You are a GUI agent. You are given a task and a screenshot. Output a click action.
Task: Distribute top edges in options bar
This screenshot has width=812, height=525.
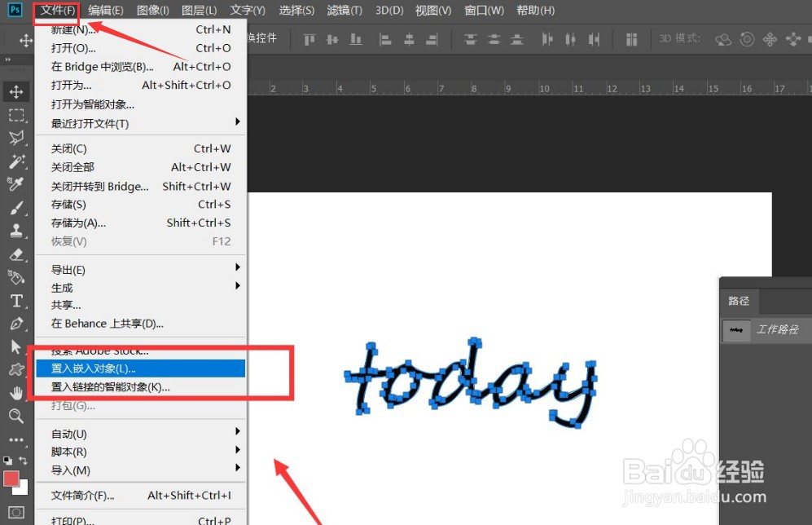click(470, 39)
